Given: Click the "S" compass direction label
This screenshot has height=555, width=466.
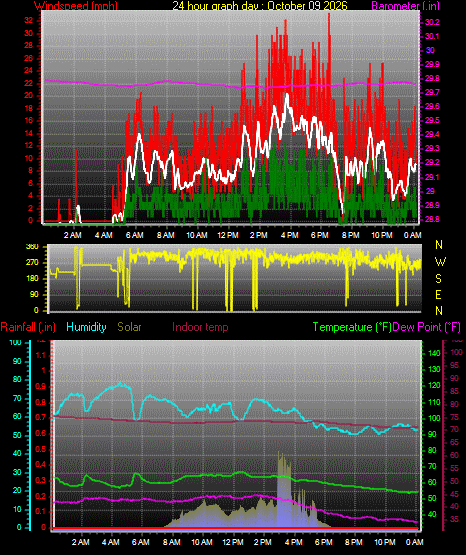Looking at the screenshot, I should click(x=438, y=279).
